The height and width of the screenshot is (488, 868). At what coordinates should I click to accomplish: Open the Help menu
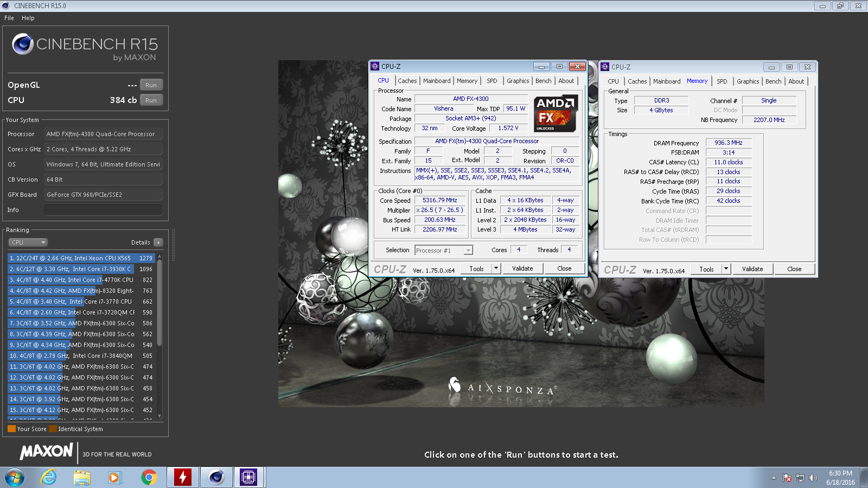tap(28, 18)
